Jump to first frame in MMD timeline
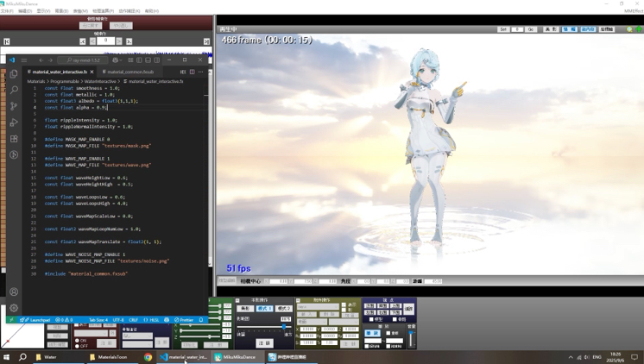644x364 pixels. [x=7, y=41]
